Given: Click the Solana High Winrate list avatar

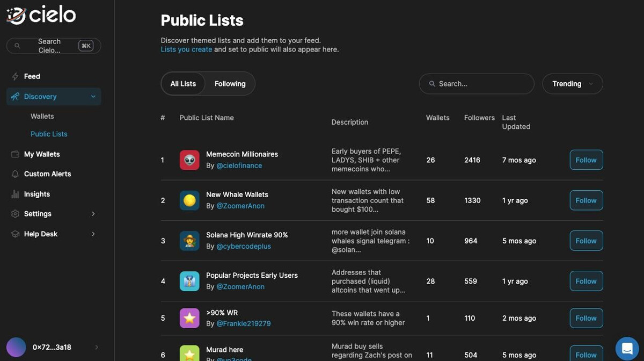Looking at the screenshot, I should coord(189,241).
